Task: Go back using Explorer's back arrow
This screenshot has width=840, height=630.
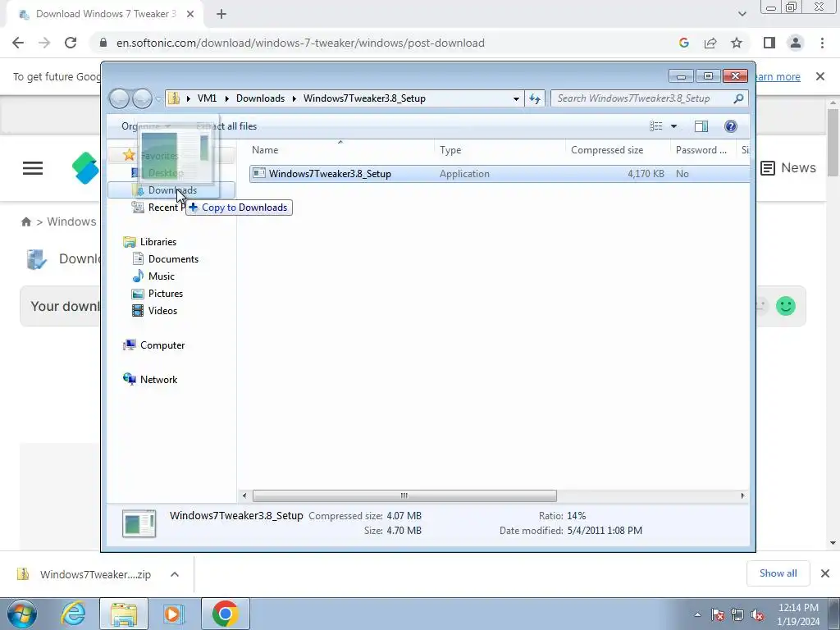Action: click(119, 98)
